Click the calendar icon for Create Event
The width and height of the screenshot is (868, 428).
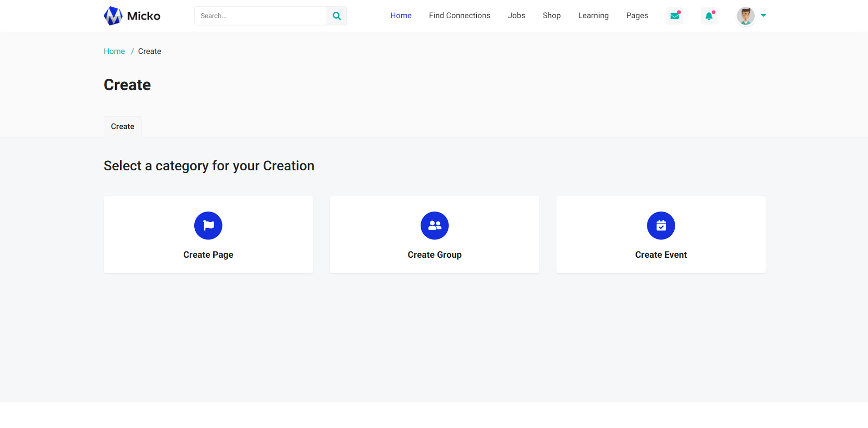661,225
